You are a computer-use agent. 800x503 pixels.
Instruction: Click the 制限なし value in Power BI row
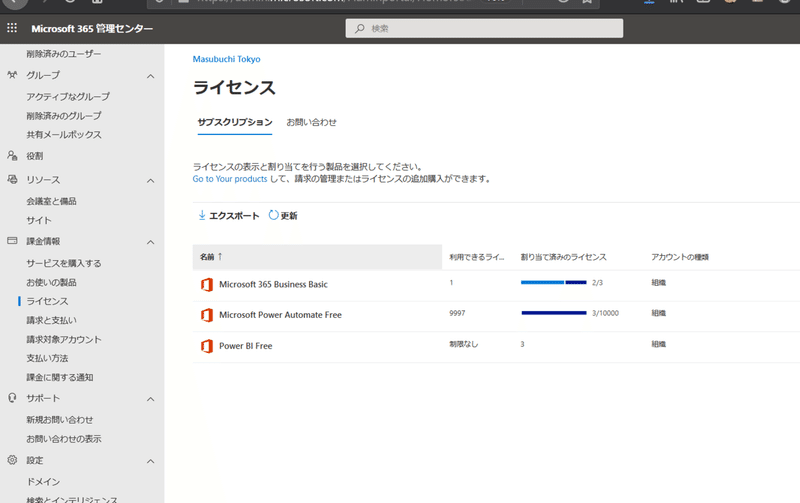tap(463, 344)
